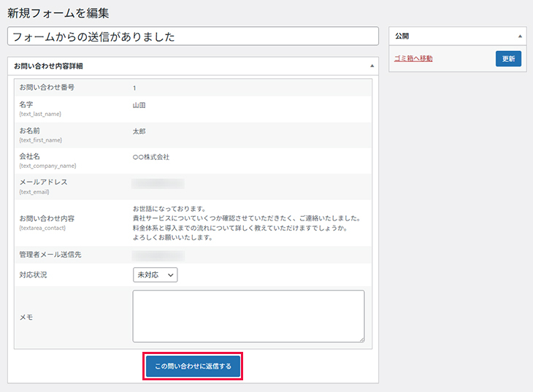The width and height of the screenshot is (533, 392).
Task: Click the ゴミ箱へ移動 link
Action: pos(413,58)
